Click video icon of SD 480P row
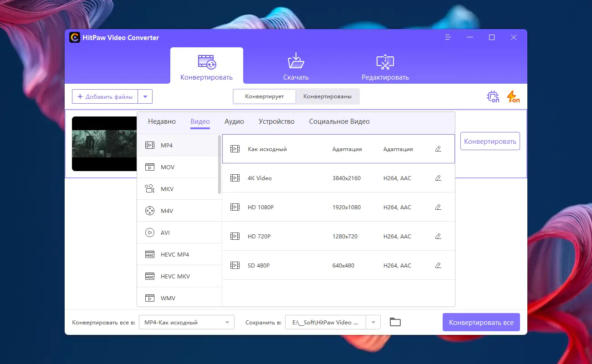 [x=235, y=265]
